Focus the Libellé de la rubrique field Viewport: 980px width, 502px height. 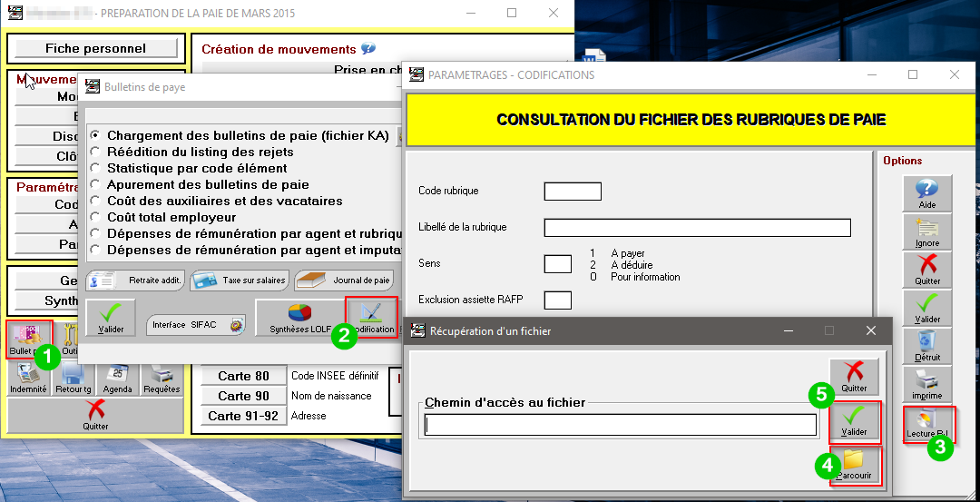697,227
